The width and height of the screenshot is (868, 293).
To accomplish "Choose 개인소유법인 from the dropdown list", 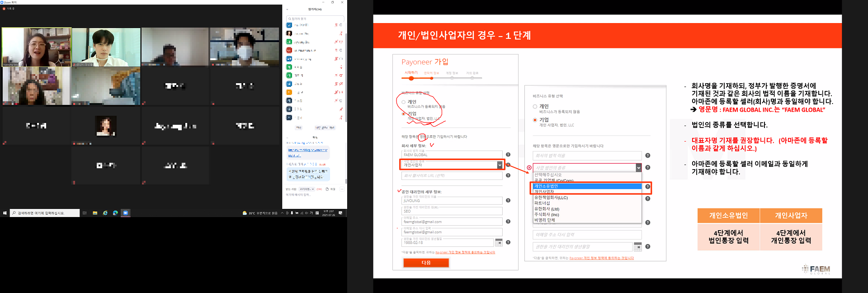I will (587, 186).
